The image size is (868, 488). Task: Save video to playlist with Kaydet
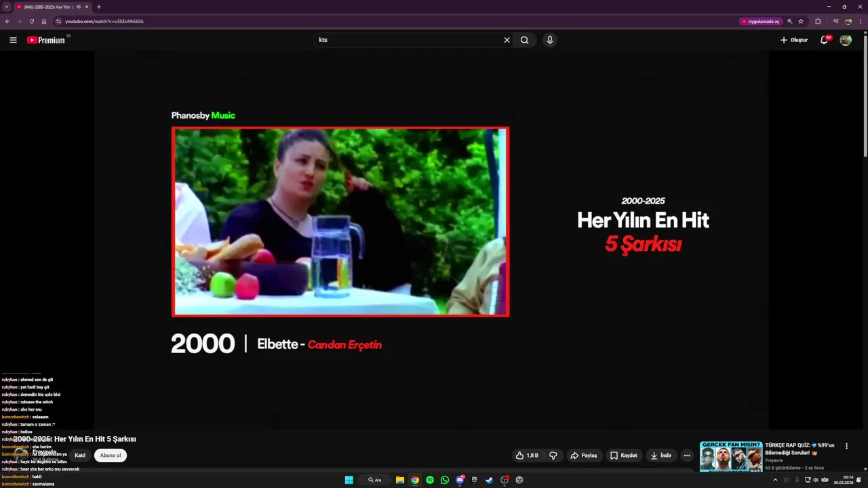pyautogui.click(x=624, y=455)
